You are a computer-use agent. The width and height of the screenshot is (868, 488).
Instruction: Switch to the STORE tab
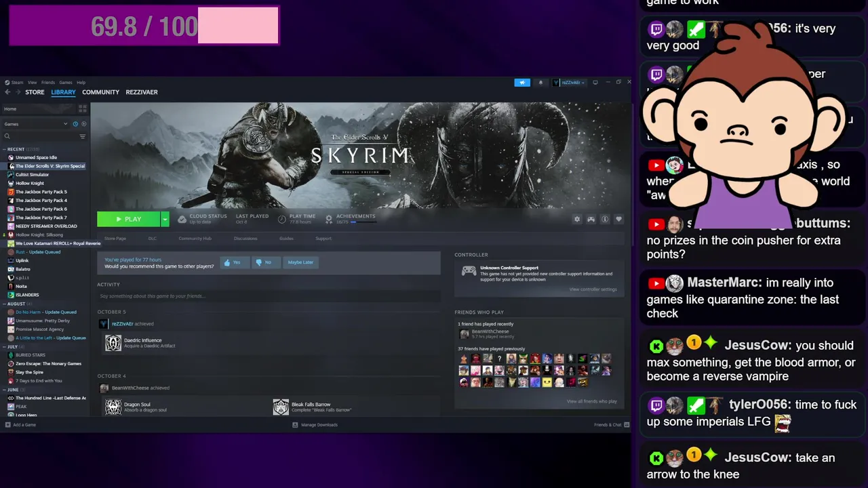35,92
